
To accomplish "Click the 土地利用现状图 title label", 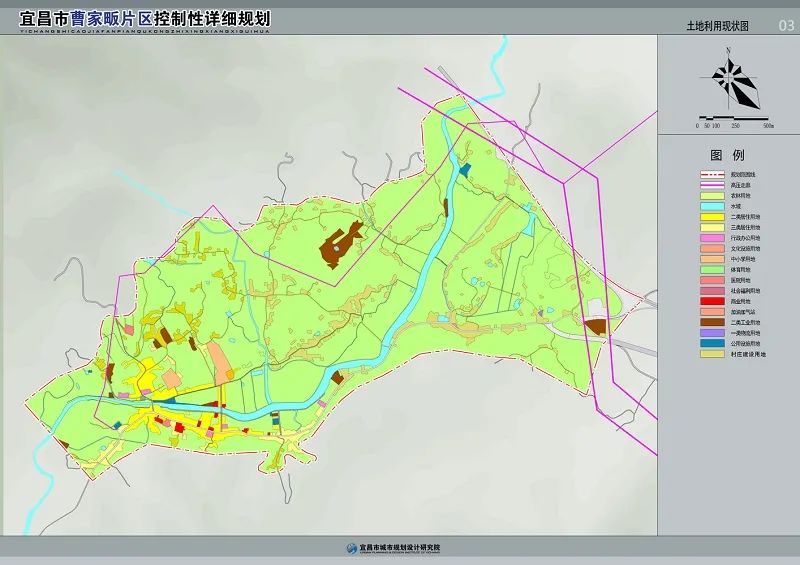I will tap(717, 25).
